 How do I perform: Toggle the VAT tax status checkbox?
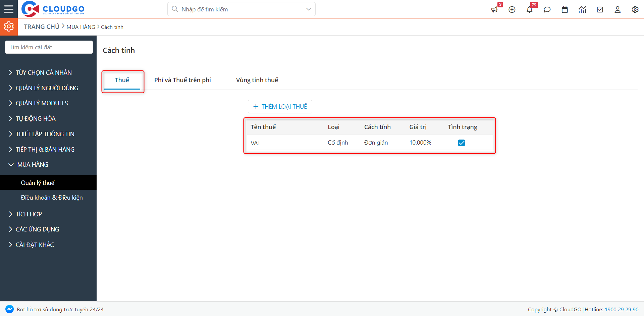pyautogui.click(x=462, y=143)
